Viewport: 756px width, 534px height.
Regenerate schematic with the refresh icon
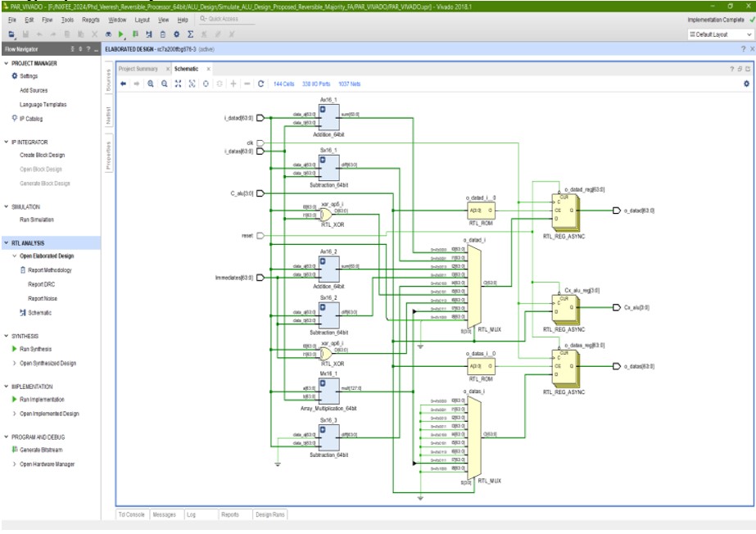pos(260,84)
